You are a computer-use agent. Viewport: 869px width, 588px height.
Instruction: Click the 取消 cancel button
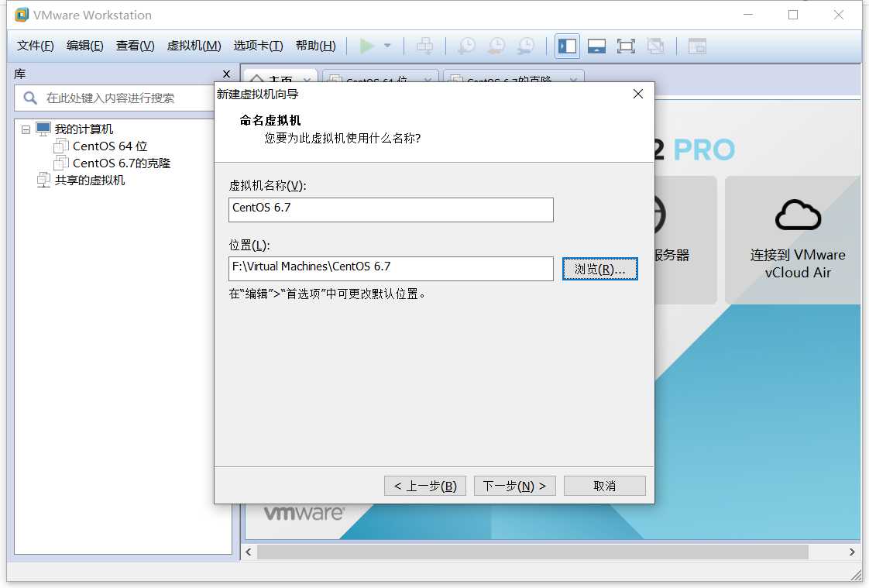pos(605,486)
